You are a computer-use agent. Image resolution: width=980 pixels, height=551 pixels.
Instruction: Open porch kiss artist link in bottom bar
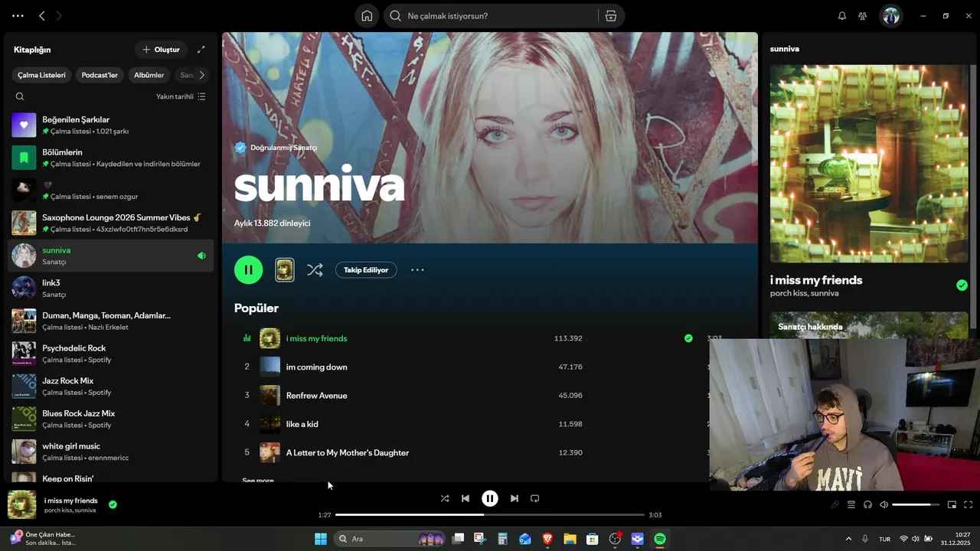[57, 510]
